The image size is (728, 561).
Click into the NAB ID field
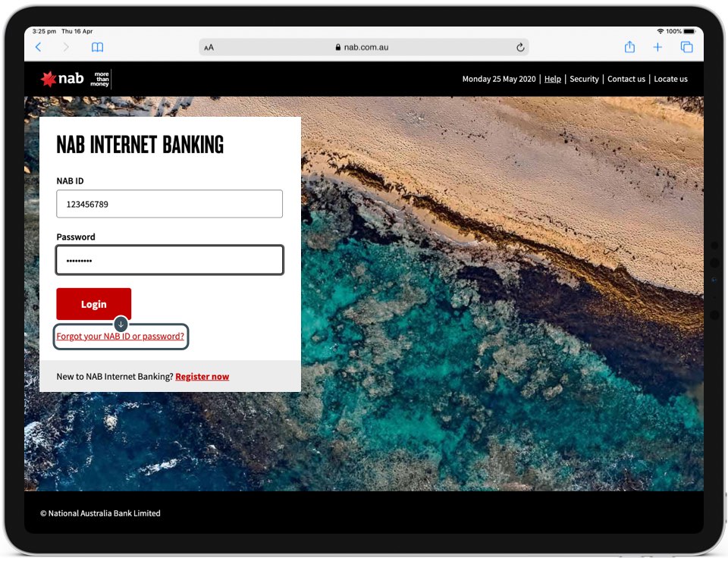tap(169, 204)
